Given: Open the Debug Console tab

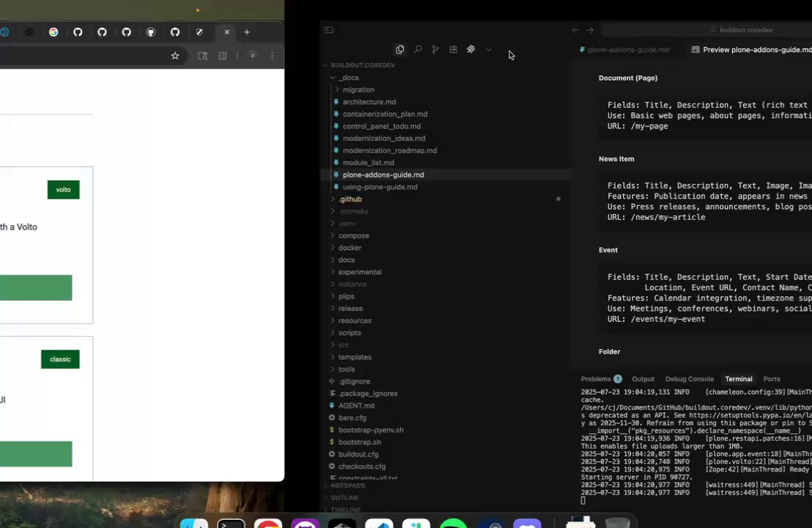Looking at the screenshot, I should point(690,379).
